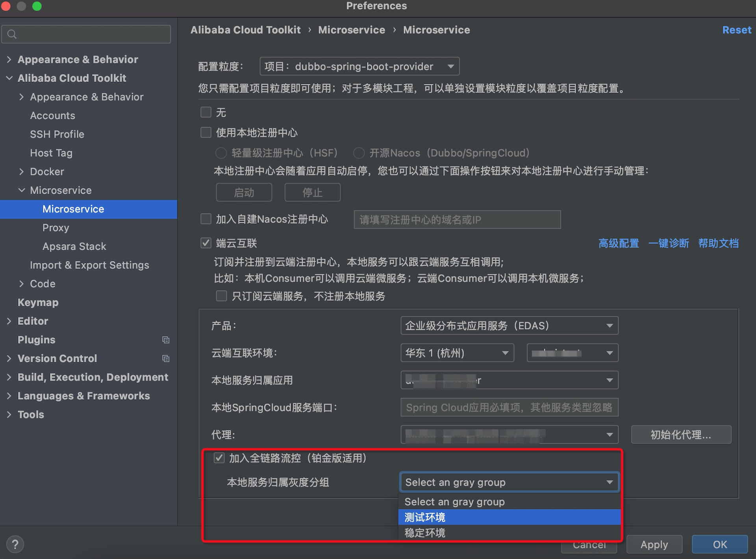Collapse the Alibaba Cloud Toolkit section
The image size is (756, 559).
pyautogui.click(x=9, y=78)
